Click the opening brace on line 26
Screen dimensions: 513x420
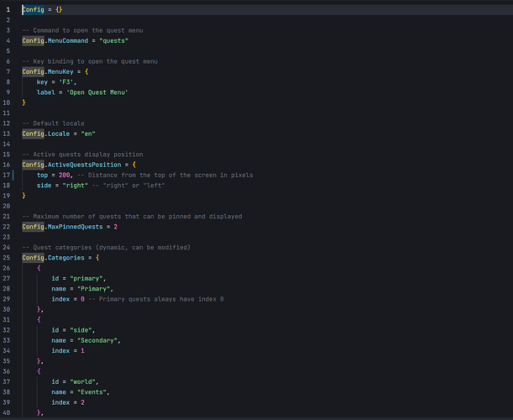39,268
